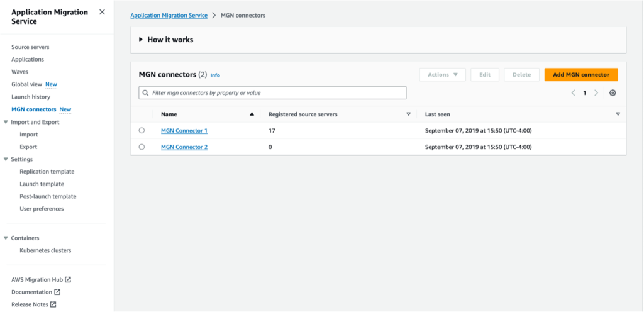Open User preferences settings
The height and width of the screenshot is (312, 644).
coord(42,209)
